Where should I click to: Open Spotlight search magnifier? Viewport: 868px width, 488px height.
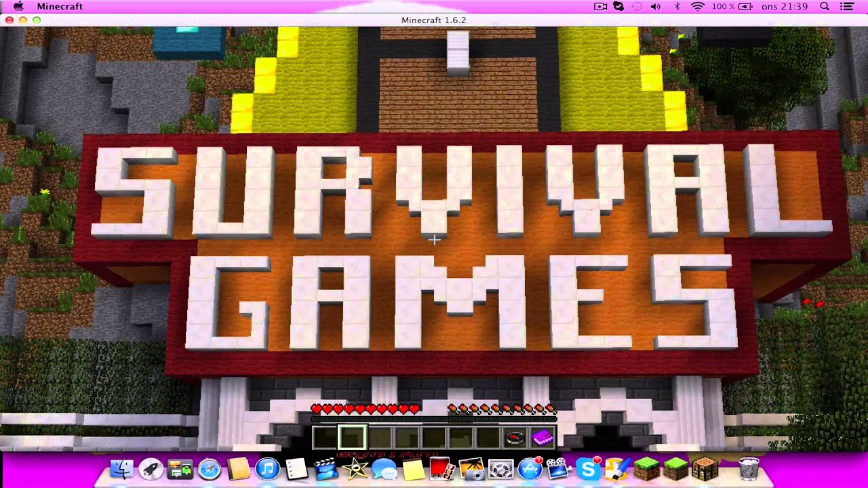[825, 6]
